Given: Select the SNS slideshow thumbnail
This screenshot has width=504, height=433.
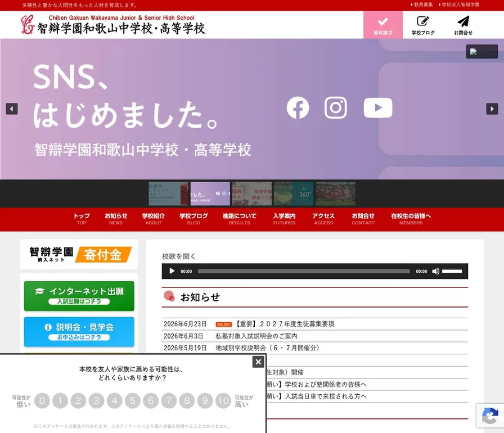Looking at the screenshot, I should pyautogui.click(x=210, y=193).
